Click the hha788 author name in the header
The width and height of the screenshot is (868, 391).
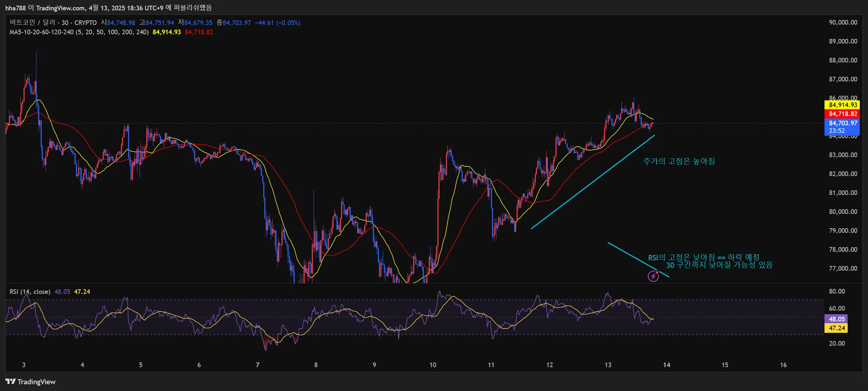(x=15, y=8)
